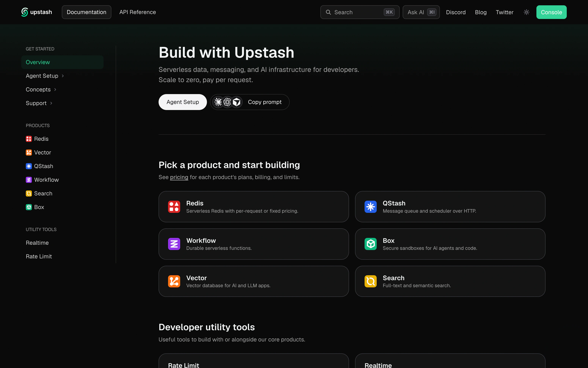This screenshot has width=588, height=368.
Task: Click the red Redis card icon
Action: coord(174,207)
